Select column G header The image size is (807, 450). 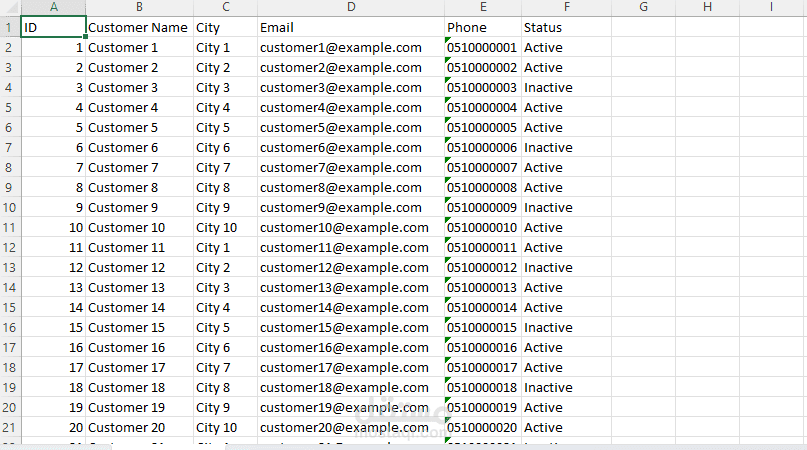[643, 7]
